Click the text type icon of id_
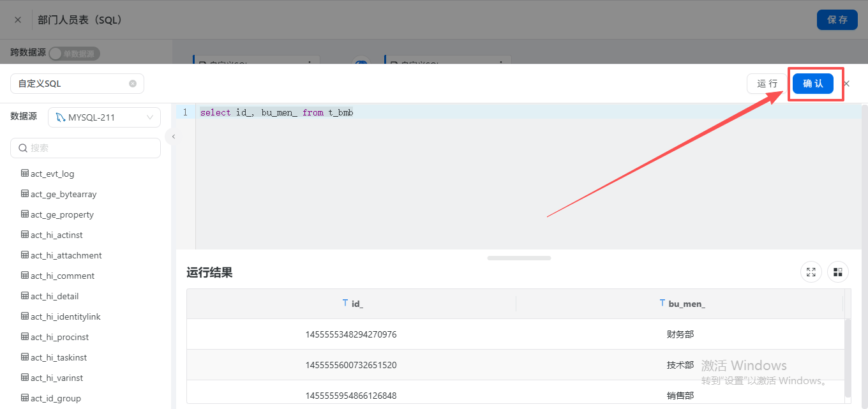 point(345,303)
